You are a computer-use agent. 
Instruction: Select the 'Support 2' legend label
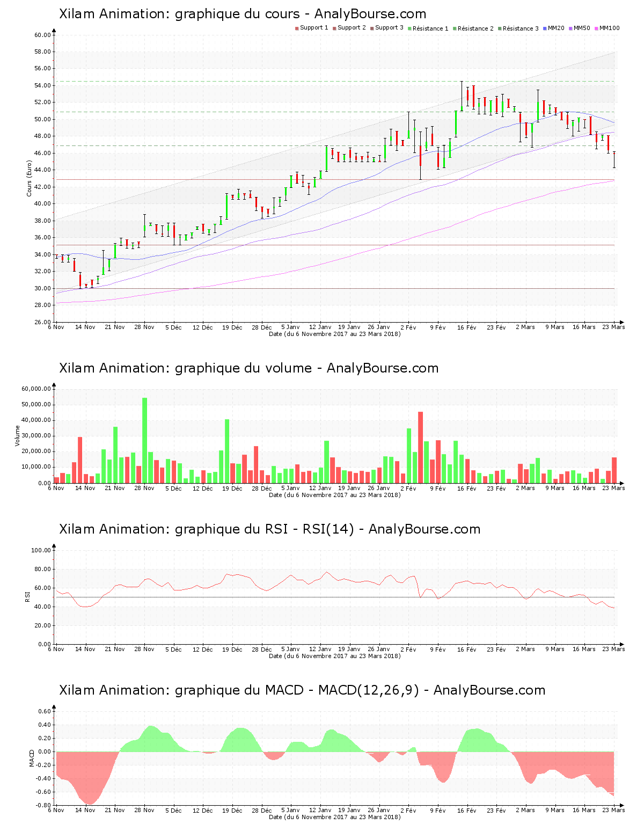(x=352, y=28)
